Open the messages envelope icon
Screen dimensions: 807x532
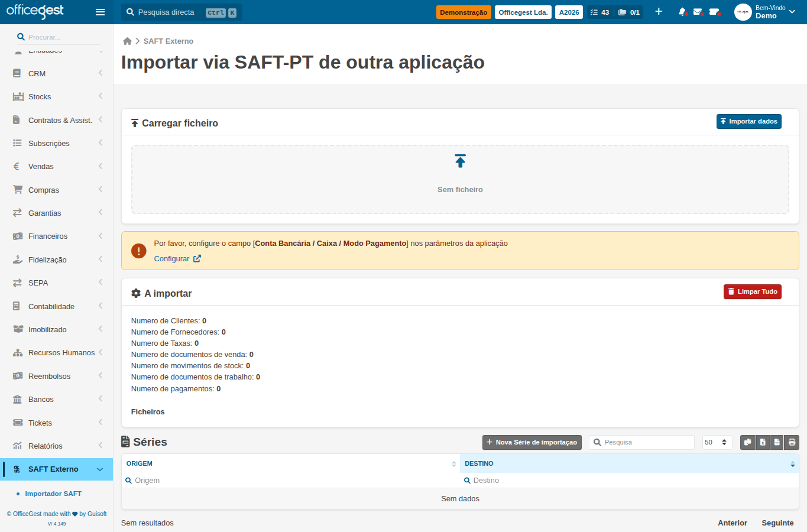pyautogui.click(x=698, y=12)
